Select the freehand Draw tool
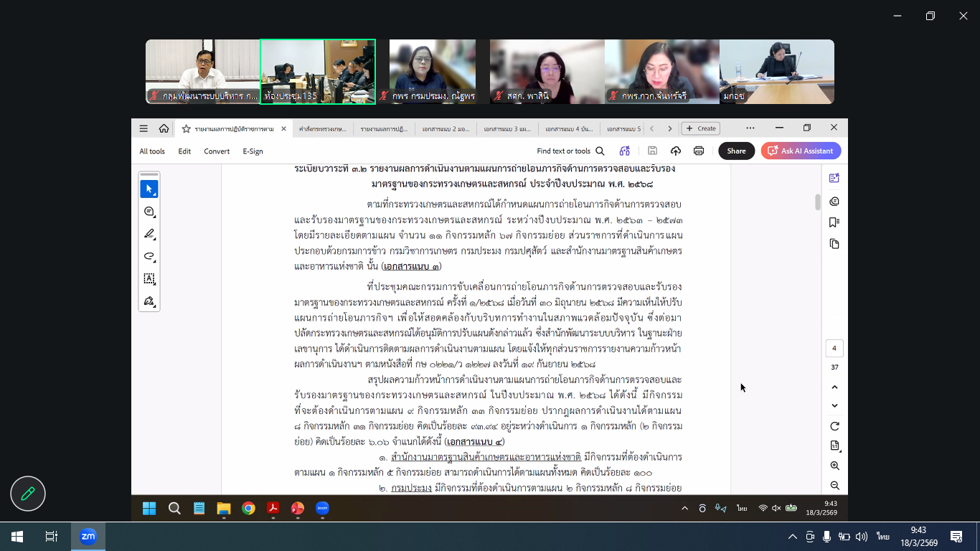The width and height of the screenshot is (980, 551). pyautogui.click(x=149, y=256)
